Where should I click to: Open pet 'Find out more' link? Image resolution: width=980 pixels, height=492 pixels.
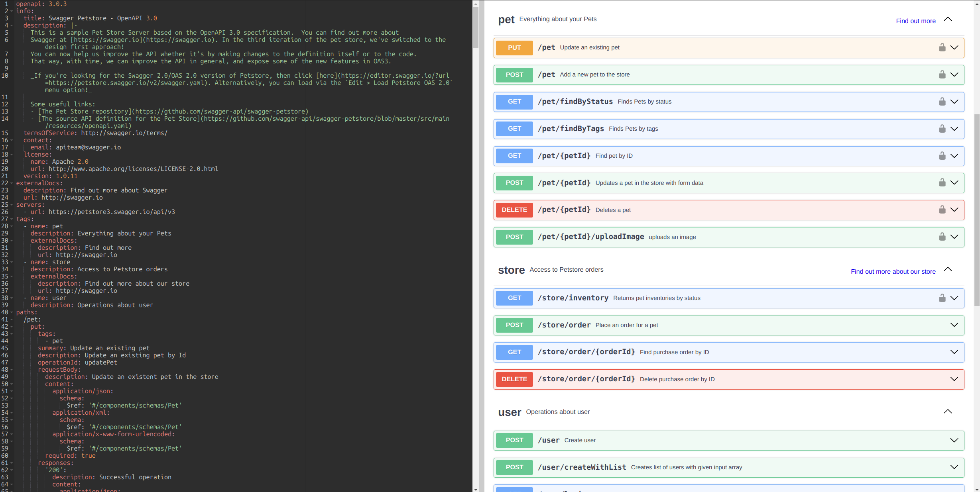pos(916,21)
